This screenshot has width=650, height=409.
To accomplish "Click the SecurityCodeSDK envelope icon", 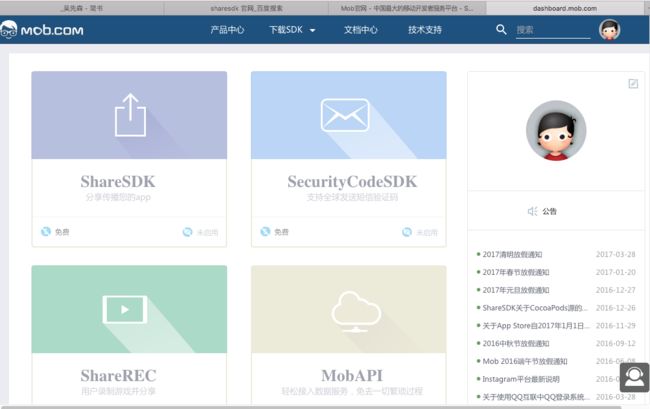I will 345,115.
